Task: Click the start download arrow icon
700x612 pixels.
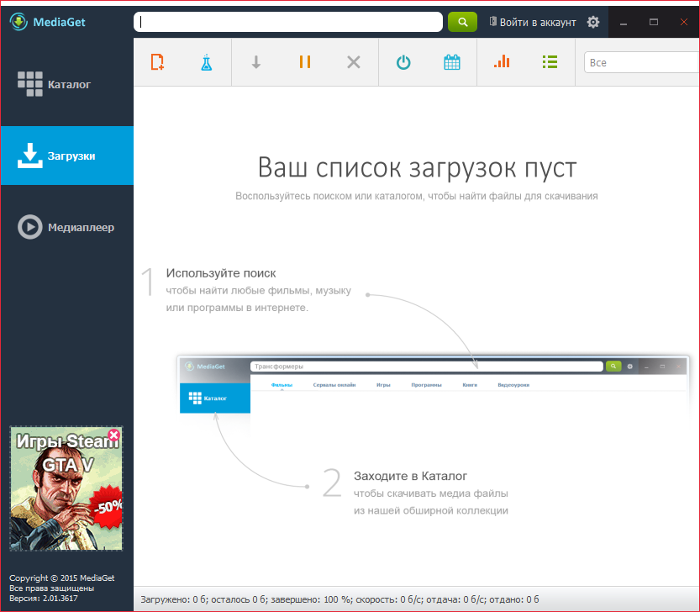Action: coord(256,62)
